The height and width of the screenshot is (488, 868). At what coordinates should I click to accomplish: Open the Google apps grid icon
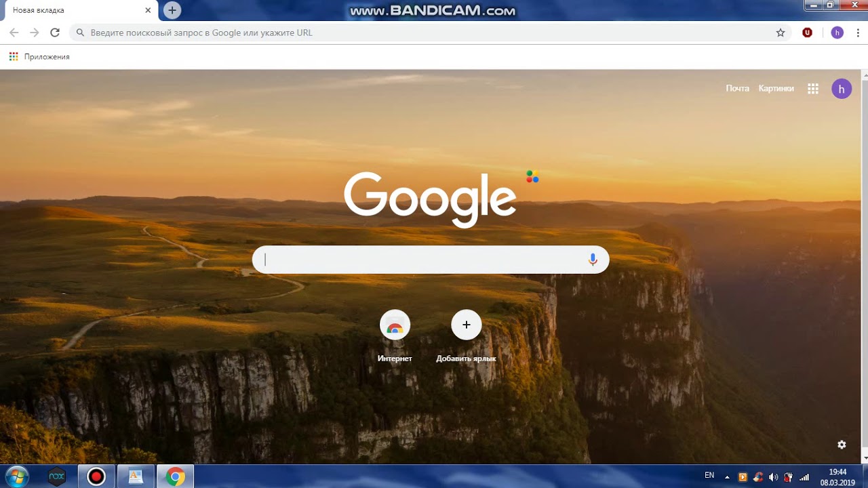(813, 88)
